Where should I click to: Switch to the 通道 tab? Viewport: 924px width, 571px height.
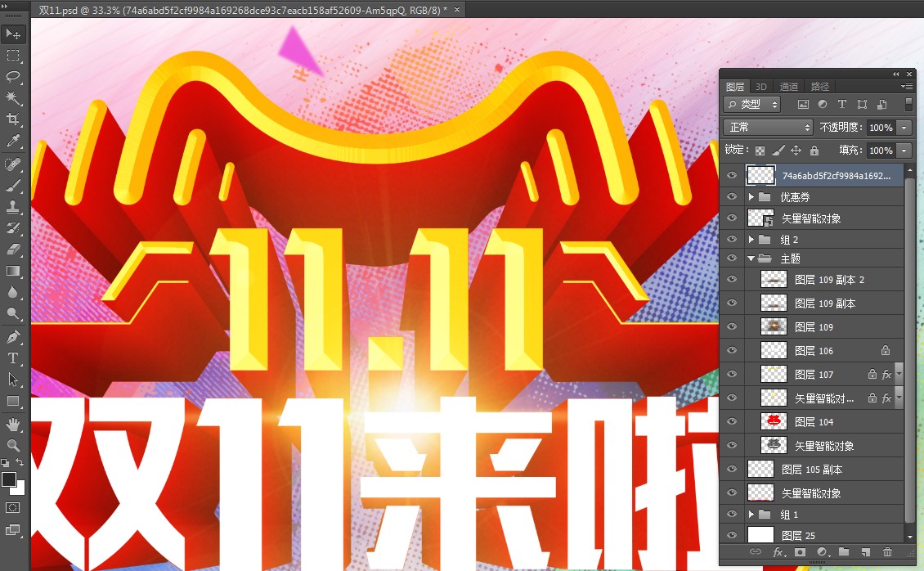coord(789,87)
